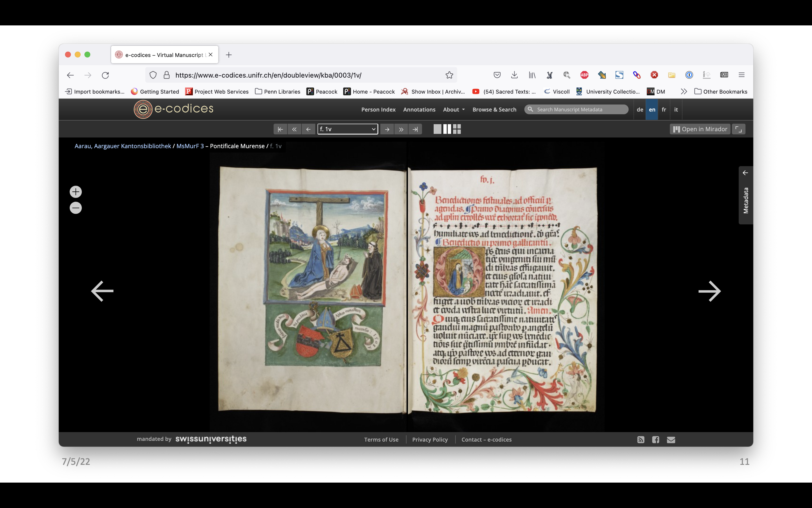This screenshot has width=812, height=508.
Task: Switch site language to Italian (it)
Action: 676,110
